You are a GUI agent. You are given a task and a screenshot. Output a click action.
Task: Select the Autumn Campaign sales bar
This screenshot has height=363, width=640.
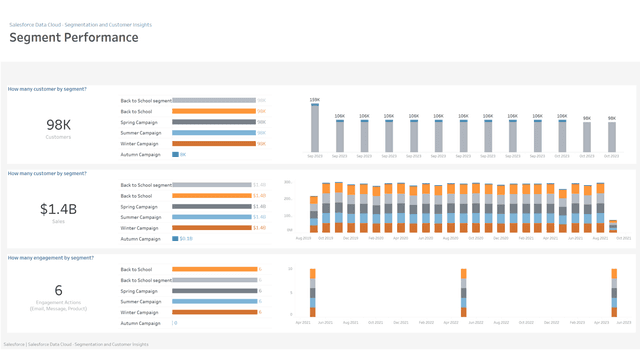[x=175, y=239]
